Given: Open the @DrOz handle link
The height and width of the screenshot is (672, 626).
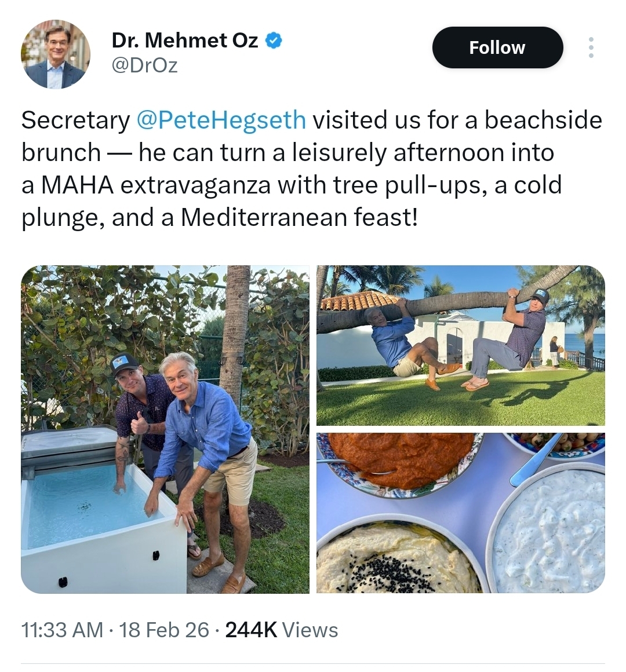Looking at the screenshot, I should [144, 65].
